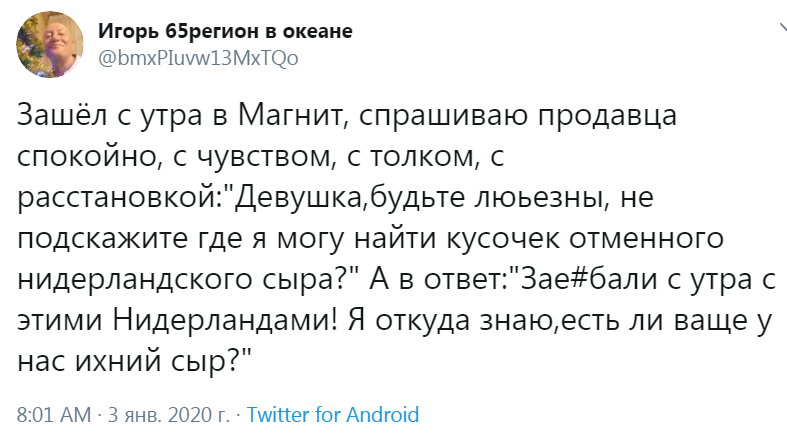
Task: Click the word расстановкой in the tweet
Action: pyautogui.click(x=119, y=199)
